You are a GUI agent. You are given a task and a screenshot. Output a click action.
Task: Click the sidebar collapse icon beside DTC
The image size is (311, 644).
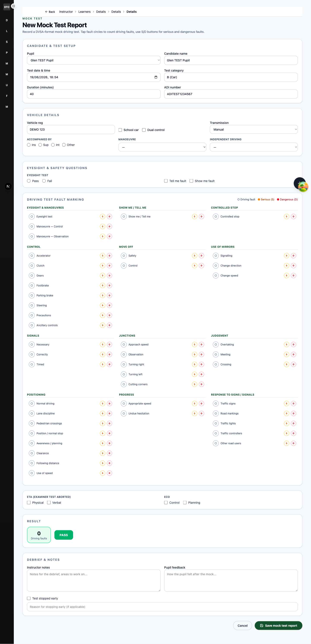point(13,6)
